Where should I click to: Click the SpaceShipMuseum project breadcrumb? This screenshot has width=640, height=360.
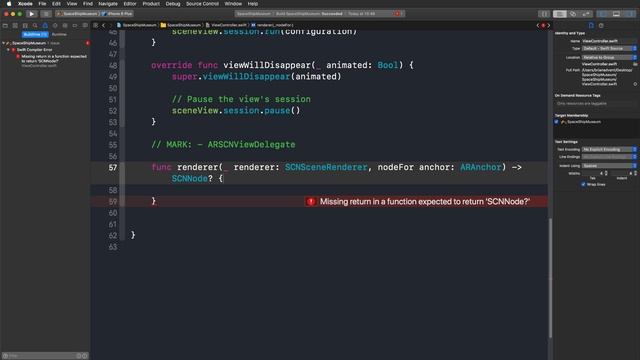click(137, 25)
